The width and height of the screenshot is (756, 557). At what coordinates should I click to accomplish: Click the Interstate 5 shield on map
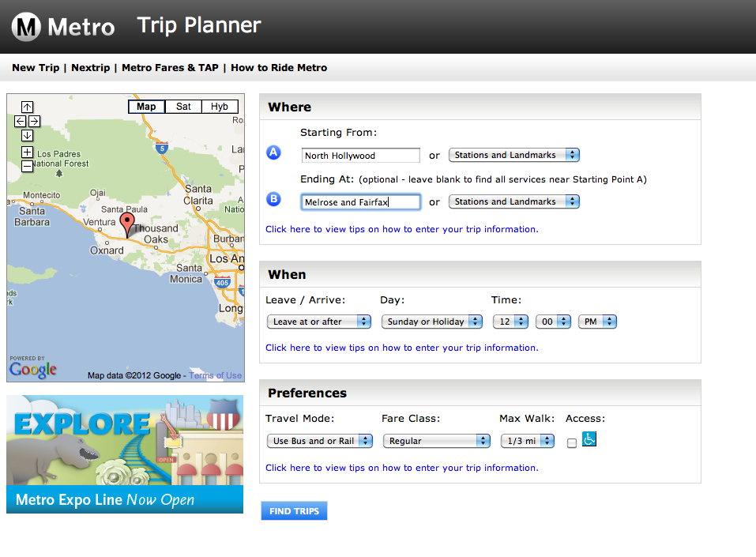(x=162, y=148)
